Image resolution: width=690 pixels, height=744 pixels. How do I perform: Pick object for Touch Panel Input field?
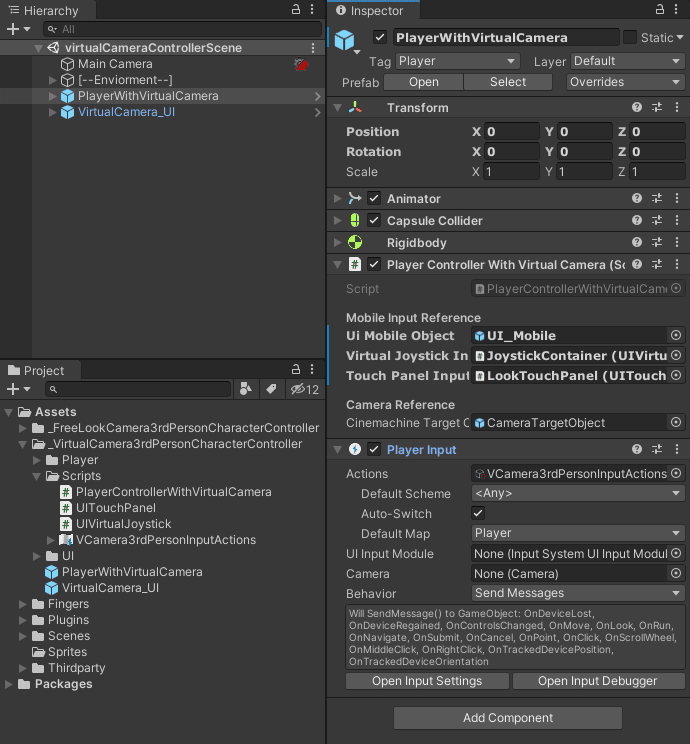click(676, 375)
